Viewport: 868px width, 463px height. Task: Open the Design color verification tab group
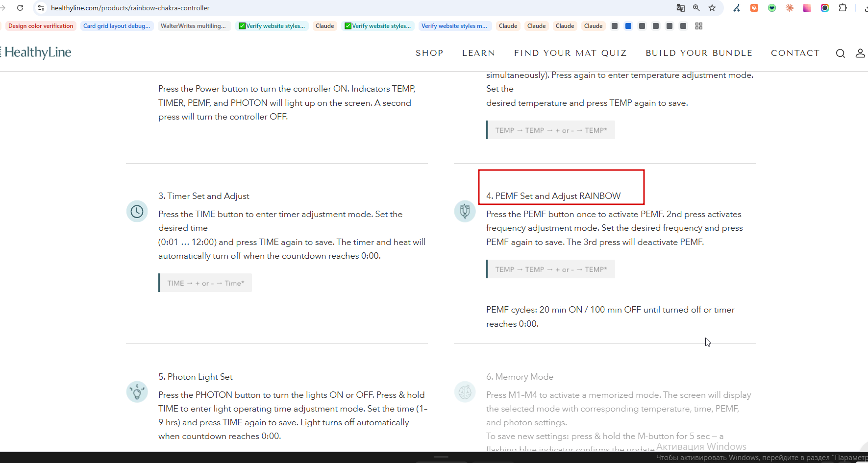tap(41, 26)
